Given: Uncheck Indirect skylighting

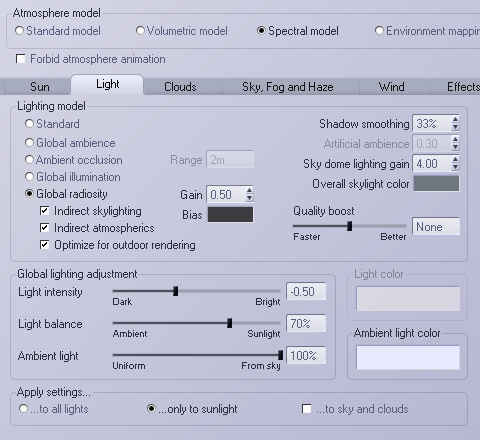Looking at the screenshot, I should (x=44, y=211).
